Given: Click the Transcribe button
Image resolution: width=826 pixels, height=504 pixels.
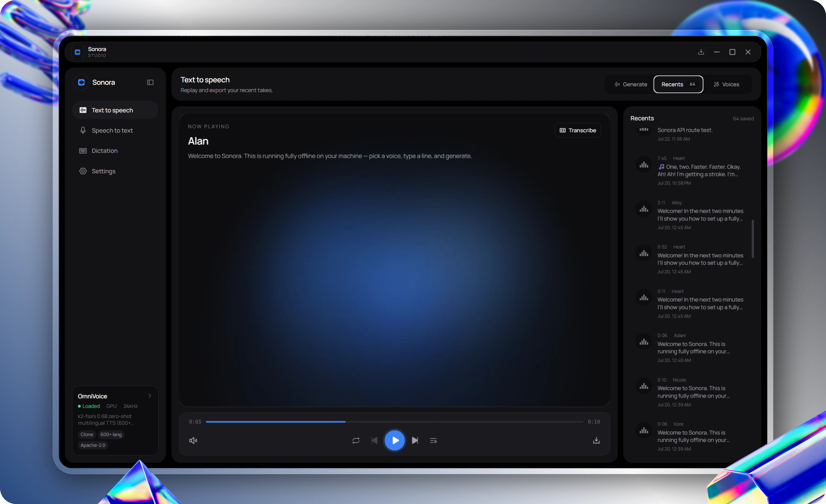Looking at the screenshot, I should click(578, 130).
